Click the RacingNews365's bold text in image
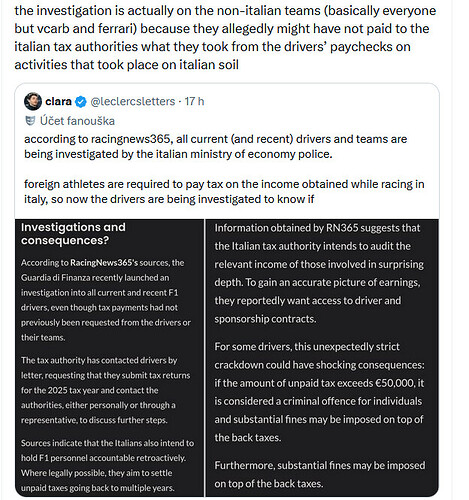Image resolution: width=469 pixels, height=500 pixels. 104,263
